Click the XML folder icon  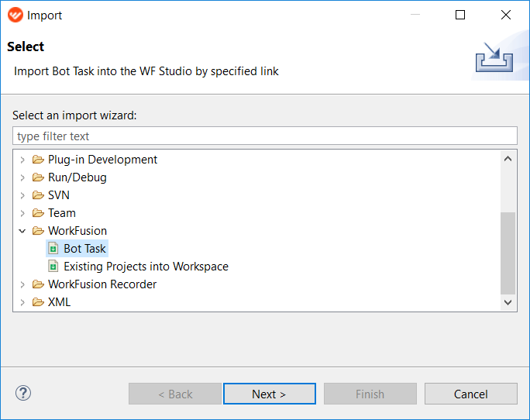pyautogui.click(x=38, y=302)
